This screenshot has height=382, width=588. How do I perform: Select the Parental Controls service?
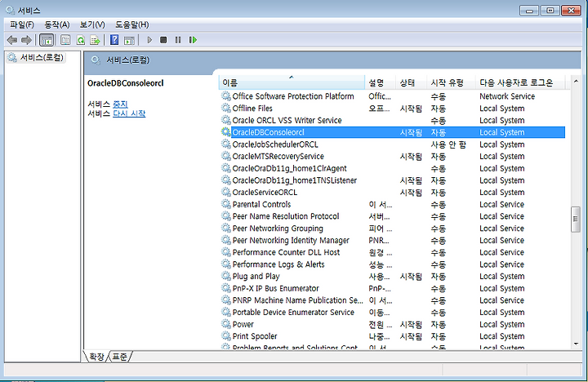(x=392, y=204)
